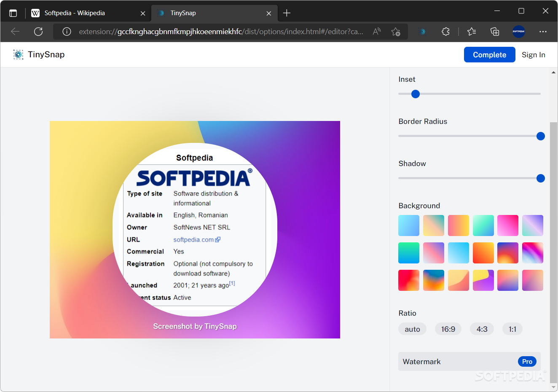Close the TinySnap browser tab
This screenshot has width=558, height=392.
(x=269, y=13)
